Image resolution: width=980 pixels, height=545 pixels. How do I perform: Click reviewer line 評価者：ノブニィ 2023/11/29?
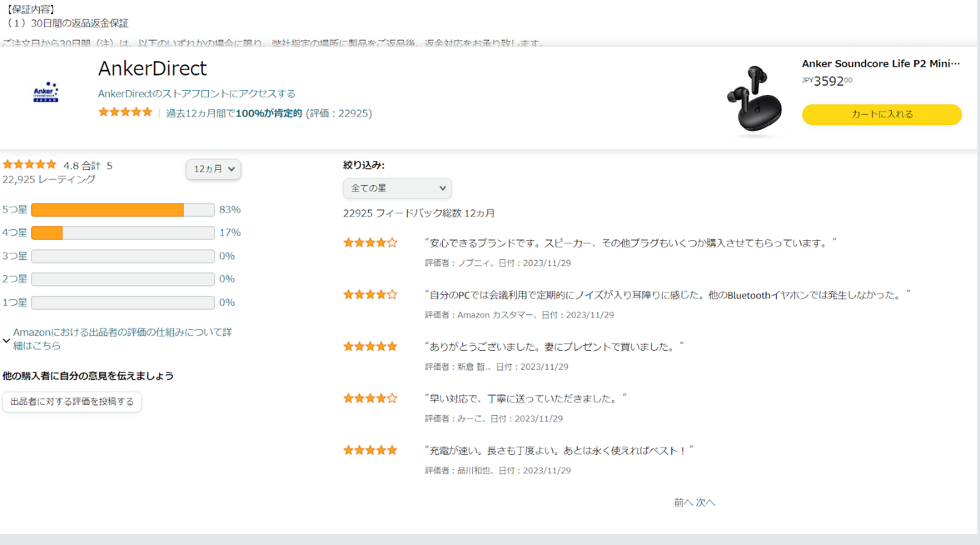coord(498,263)
